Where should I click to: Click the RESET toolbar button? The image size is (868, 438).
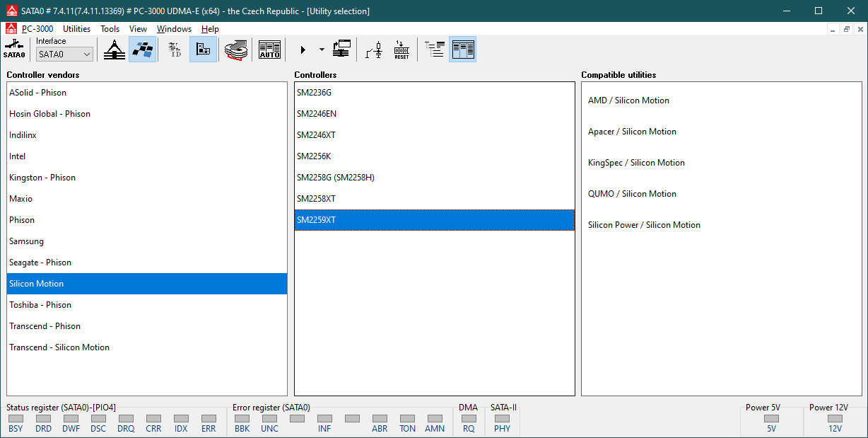coord(401,50)
